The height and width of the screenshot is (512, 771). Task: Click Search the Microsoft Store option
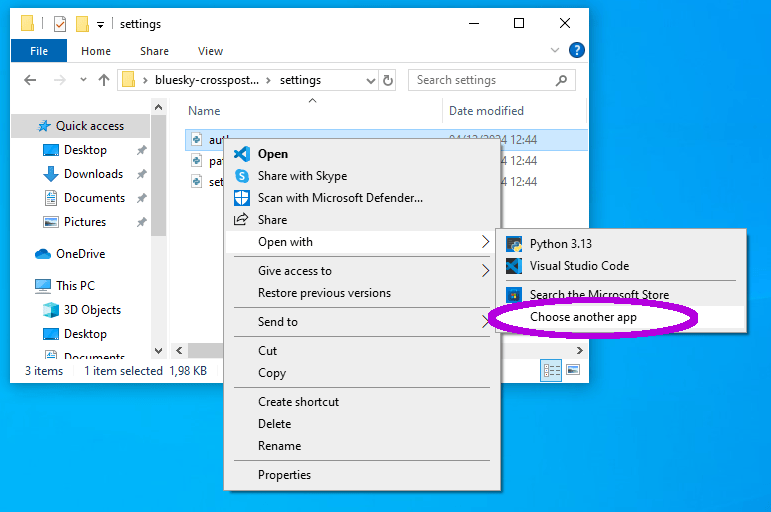click(599, 295)
